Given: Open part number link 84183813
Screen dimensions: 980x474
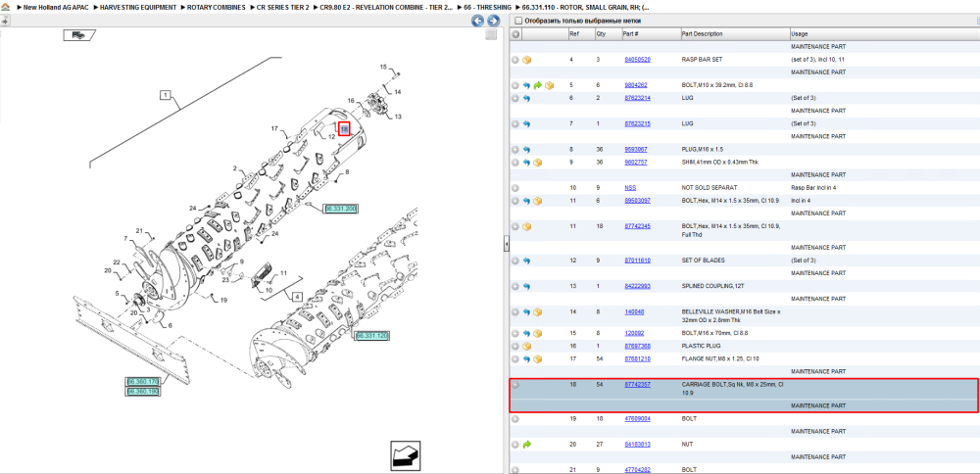Looking at the screenshot, I should 638,445.
